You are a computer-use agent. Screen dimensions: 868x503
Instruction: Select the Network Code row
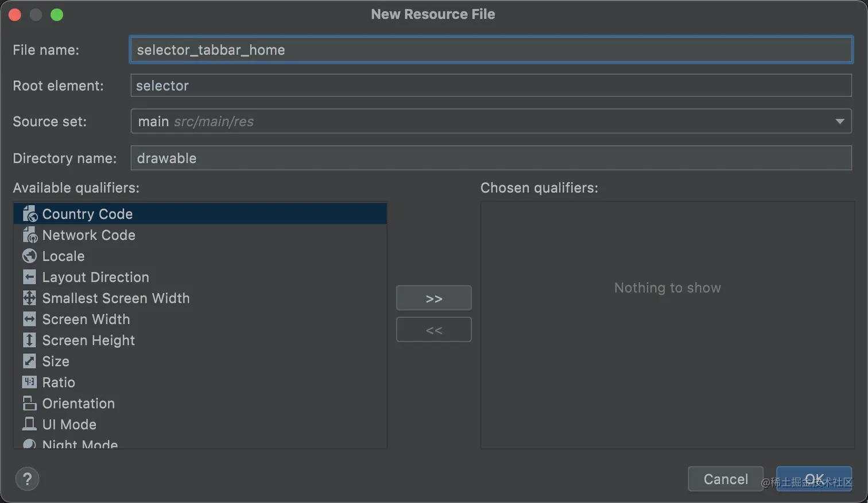coord(200,235)
